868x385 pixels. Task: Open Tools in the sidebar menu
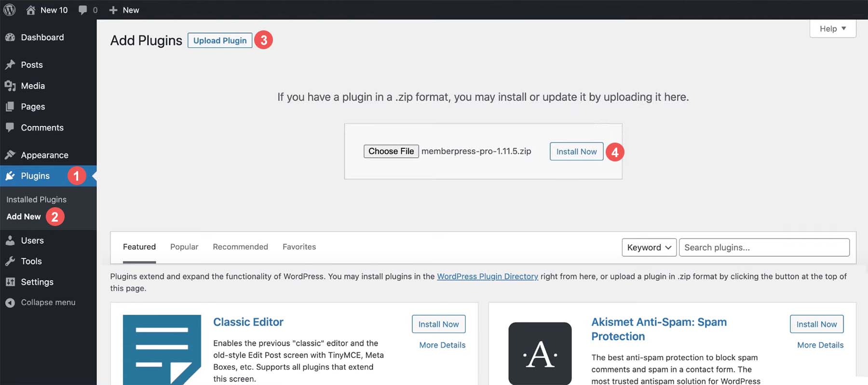tap(31, 261)
